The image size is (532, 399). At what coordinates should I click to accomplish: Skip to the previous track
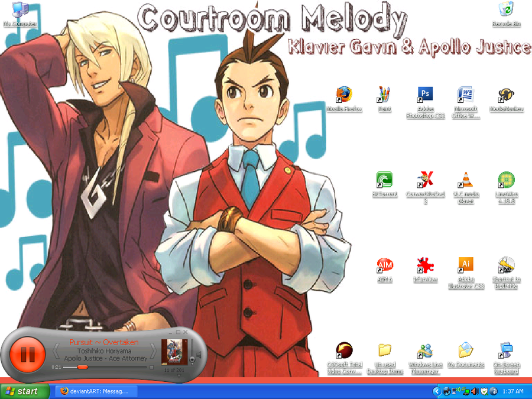56,351
